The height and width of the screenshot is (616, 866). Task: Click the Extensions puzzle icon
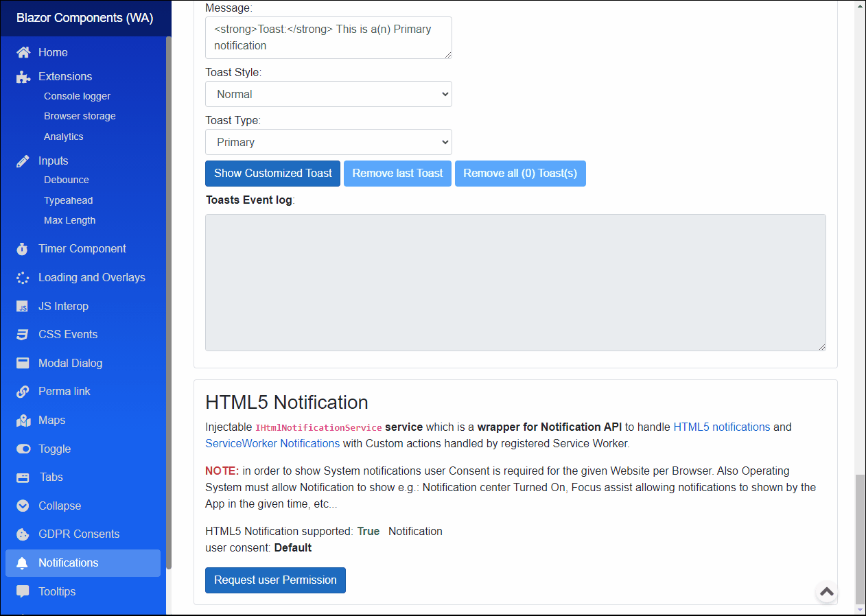pyautogui.click(x=23, y=76)
